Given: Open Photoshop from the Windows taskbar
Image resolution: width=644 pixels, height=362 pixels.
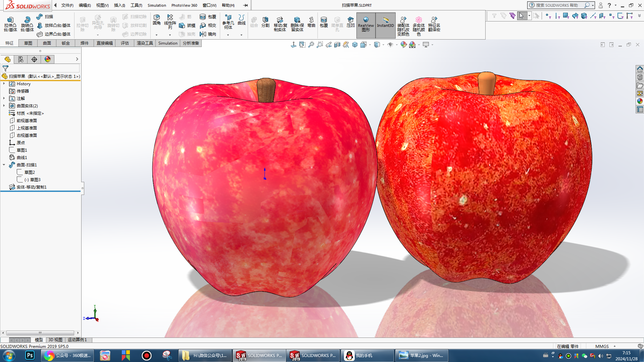Looking at the screenshot, I should tap(30, 356).
